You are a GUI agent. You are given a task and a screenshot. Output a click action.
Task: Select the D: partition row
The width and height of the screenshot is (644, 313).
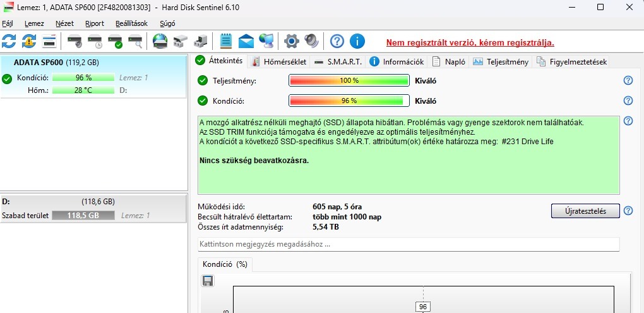coord(94,209)
